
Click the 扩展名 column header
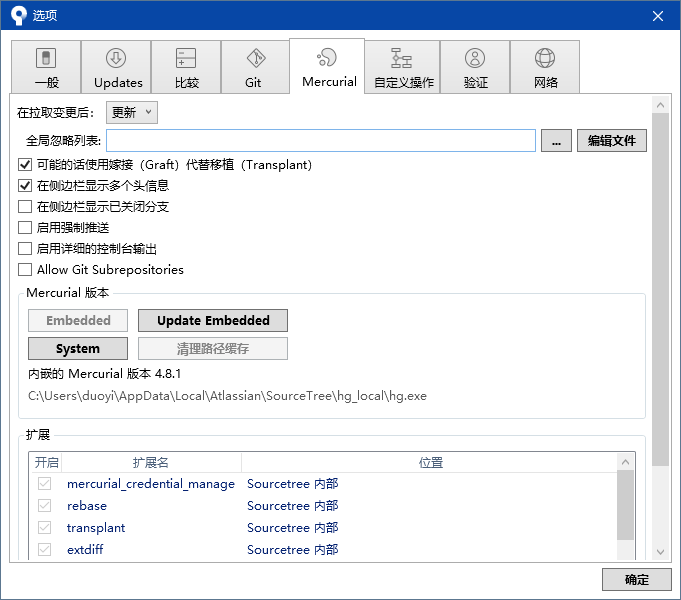click(151, 462)
